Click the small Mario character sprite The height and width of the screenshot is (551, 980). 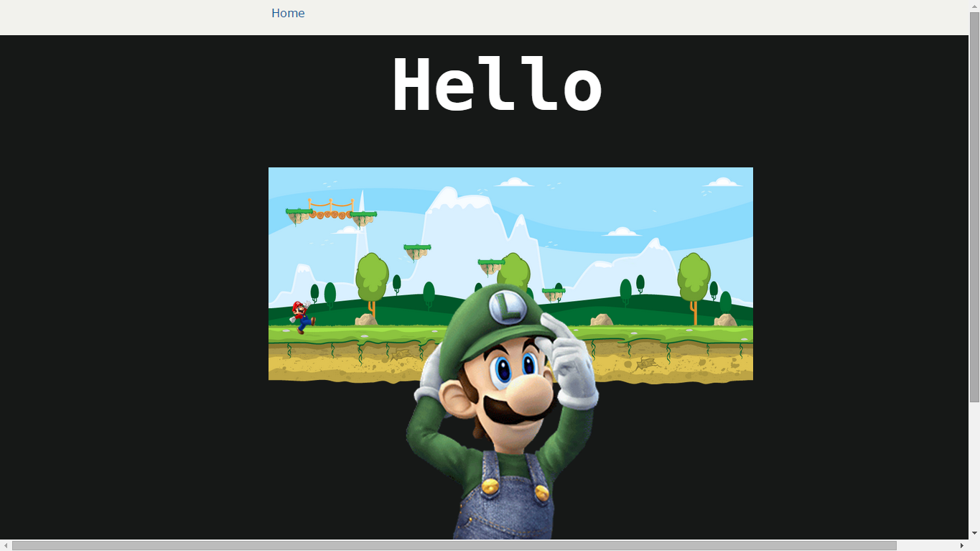pyautogui.click(x=302, y=316)
